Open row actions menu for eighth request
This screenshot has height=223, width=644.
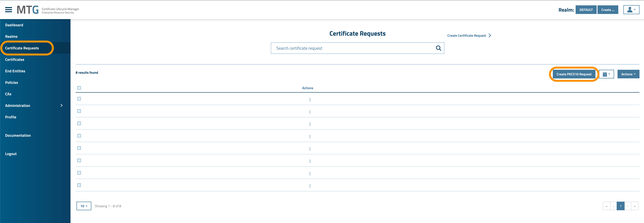point(310,186)
